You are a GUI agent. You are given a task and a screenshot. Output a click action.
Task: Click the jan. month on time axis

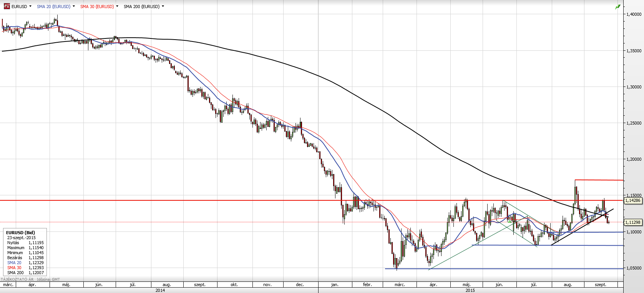(335, 285)
